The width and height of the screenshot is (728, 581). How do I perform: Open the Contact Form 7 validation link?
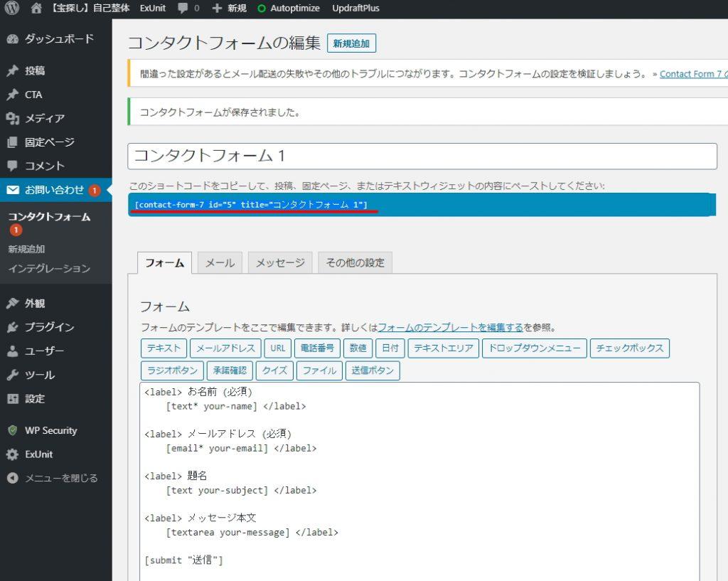tap(693, 74)
